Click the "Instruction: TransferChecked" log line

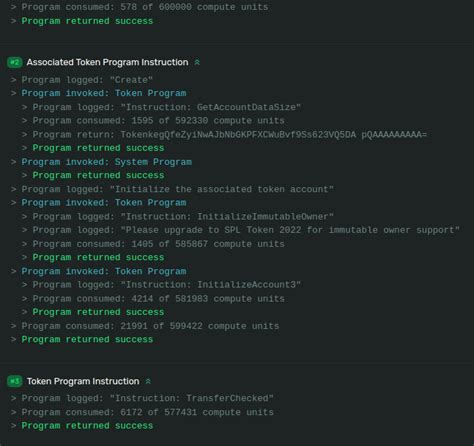point(148,398)
